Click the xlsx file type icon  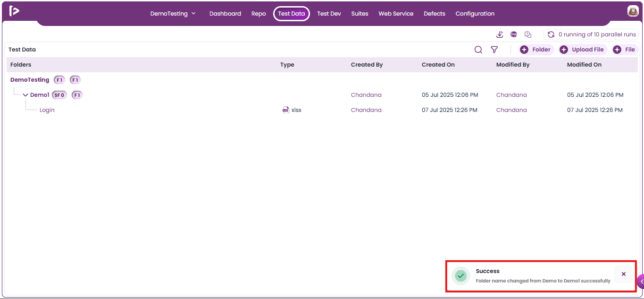[x=286, y=110]
